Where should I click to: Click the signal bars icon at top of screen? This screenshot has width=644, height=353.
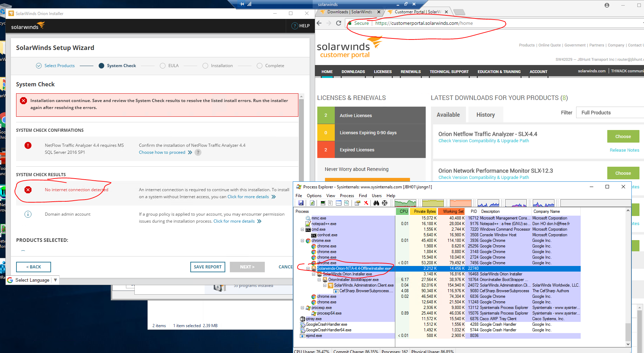point(249,4)
